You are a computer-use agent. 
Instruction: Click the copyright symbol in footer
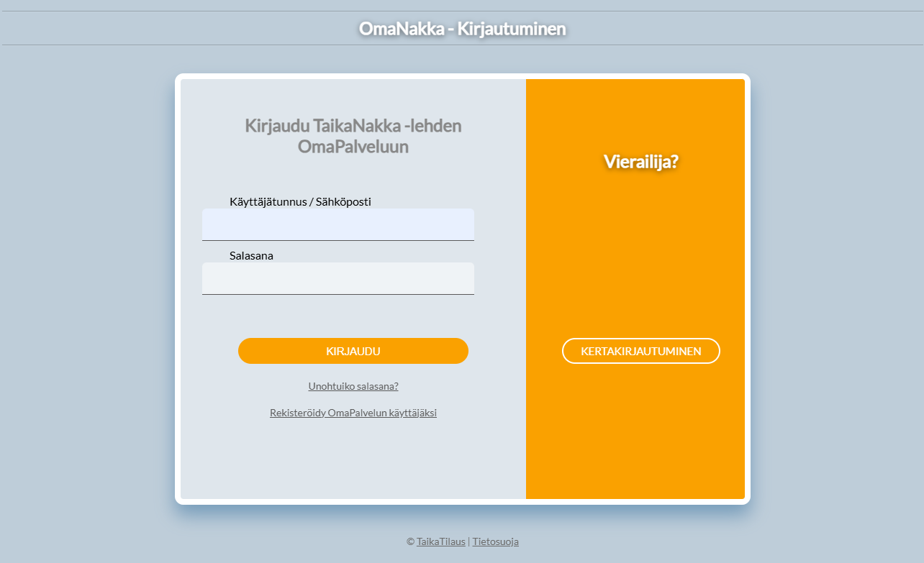click(410, 541)
